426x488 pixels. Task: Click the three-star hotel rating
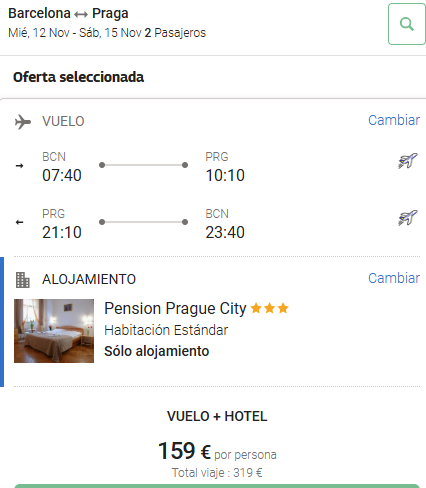click(x=269, y=308)
